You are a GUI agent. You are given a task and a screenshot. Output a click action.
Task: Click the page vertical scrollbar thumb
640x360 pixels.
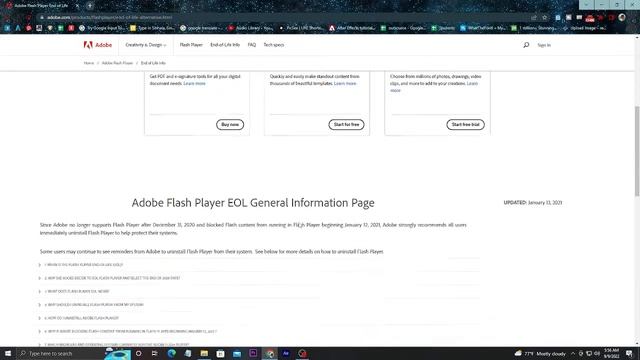pos(637,151)
